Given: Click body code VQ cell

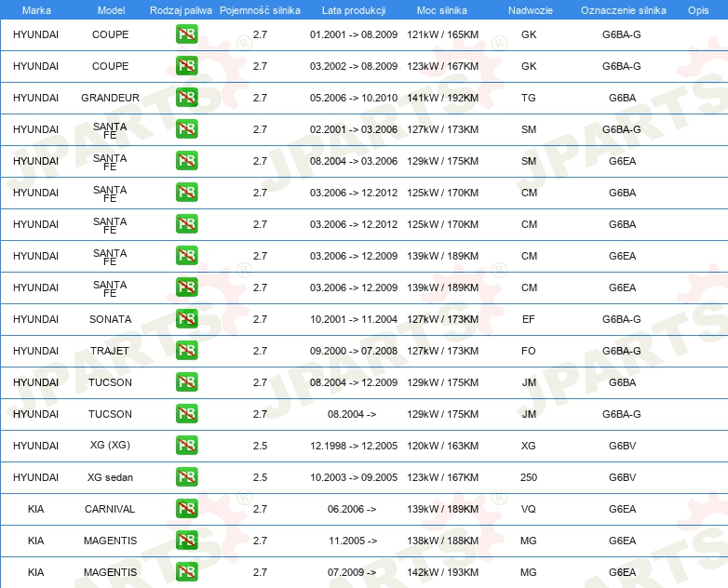Looking at the screenshot, I should [529, 509].
